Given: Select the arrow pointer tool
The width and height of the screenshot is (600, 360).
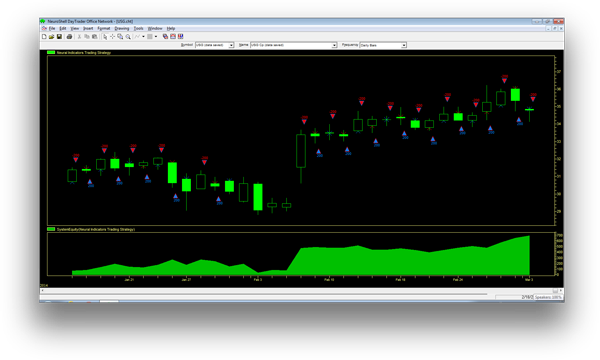Looking at the screenshot, I should pyautogui.click(x=105, y=37).
